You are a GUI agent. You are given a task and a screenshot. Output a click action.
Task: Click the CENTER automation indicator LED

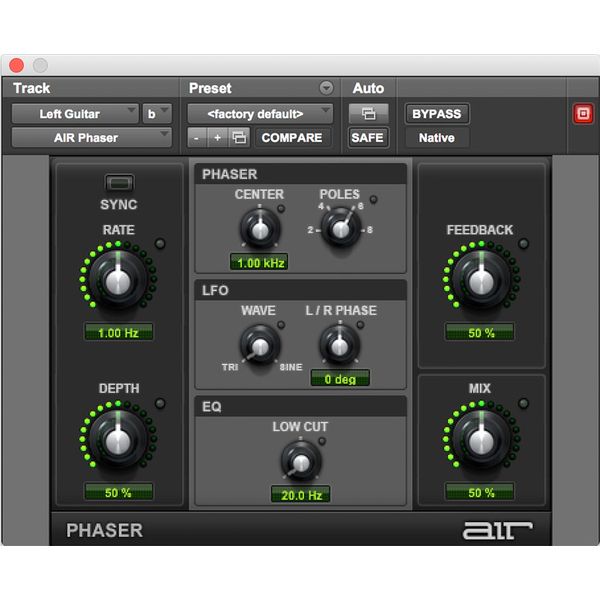tap(281, 209)
